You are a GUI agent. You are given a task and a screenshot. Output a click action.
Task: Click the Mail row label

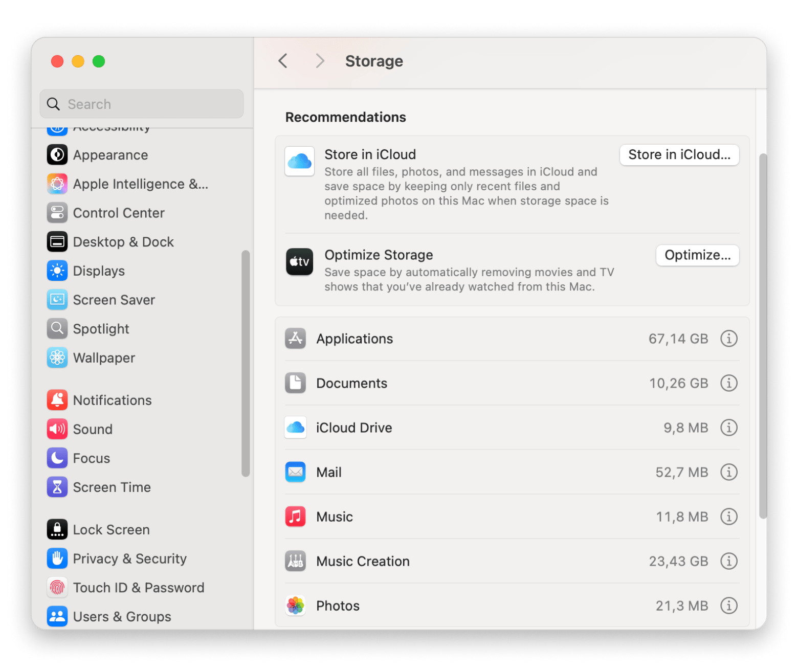click(x=329, y=472)
